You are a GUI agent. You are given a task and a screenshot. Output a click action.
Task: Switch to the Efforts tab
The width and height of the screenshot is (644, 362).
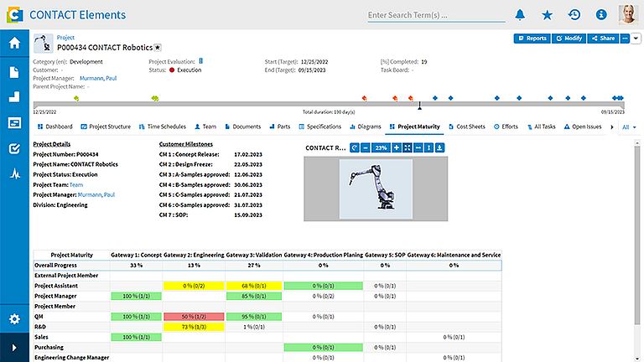pyautogui.click(x=506, y=127)
